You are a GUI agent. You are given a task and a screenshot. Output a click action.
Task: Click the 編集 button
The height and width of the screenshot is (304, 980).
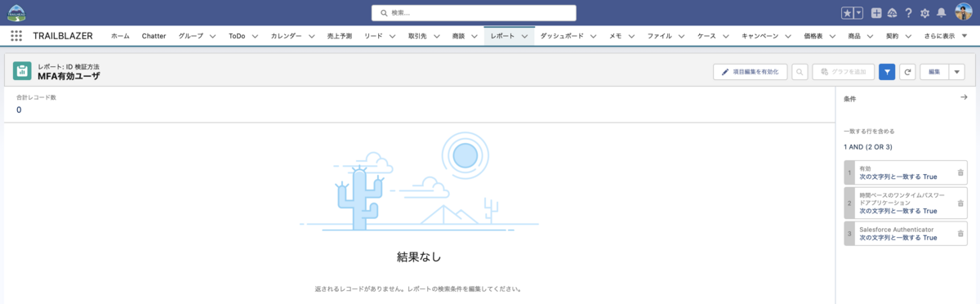click(x=934, y=72)
